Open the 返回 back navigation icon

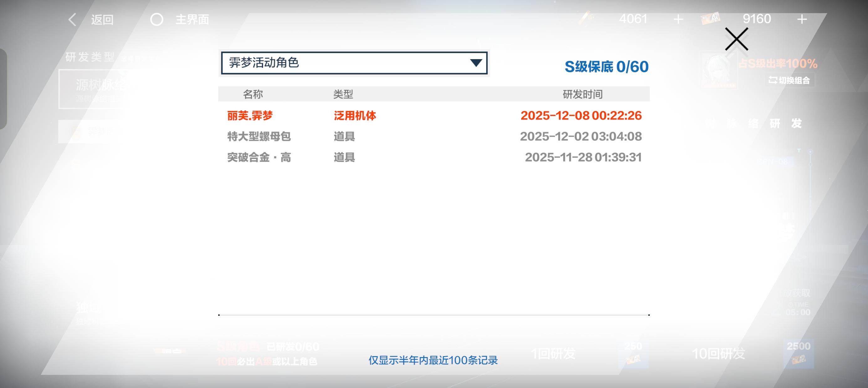click(x=72, y=19)
